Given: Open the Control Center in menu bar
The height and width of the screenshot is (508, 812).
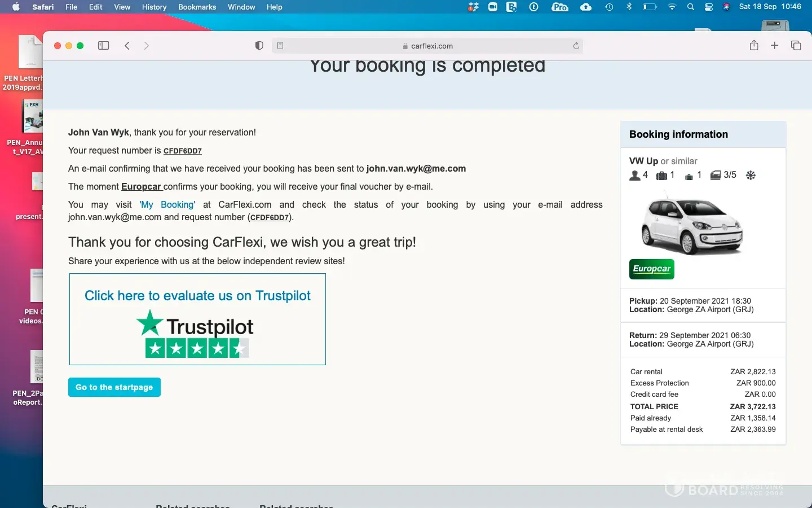Looking at the screenshot, I should 709,7.
